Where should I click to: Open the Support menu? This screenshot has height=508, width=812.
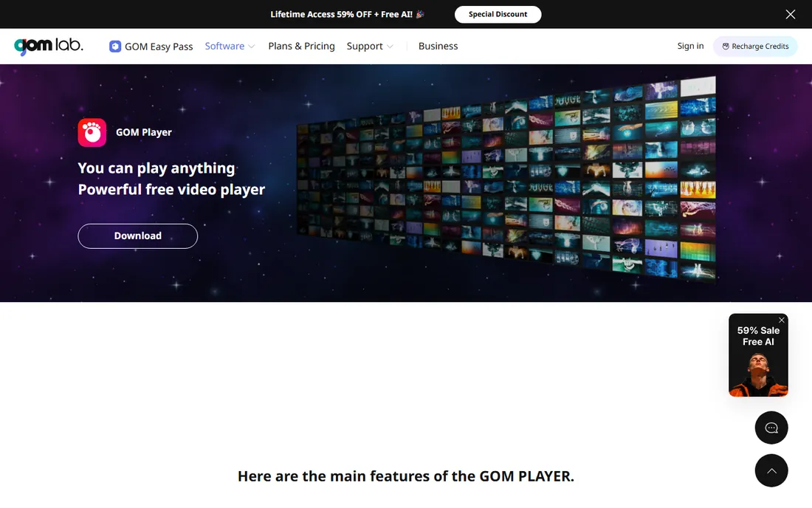point(365,46)
